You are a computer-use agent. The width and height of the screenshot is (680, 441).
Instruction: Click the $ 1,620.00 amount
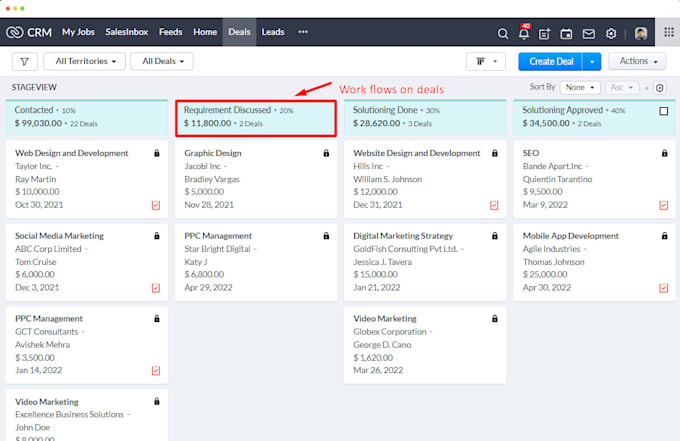373,358
